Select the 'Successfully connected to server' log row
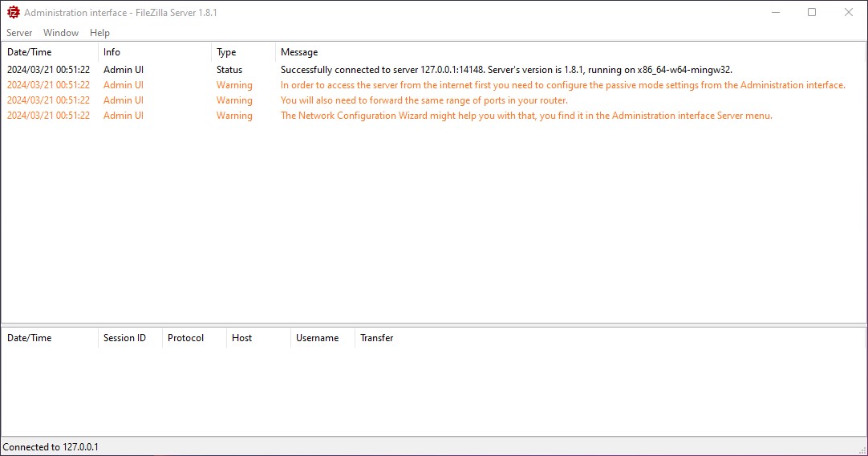The width and height of the screenshot is (868, 456). coord(505,70)
